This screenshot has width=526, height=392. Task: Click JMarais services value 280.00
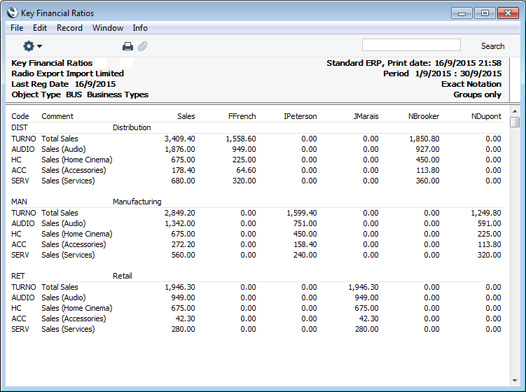[367, 329]
